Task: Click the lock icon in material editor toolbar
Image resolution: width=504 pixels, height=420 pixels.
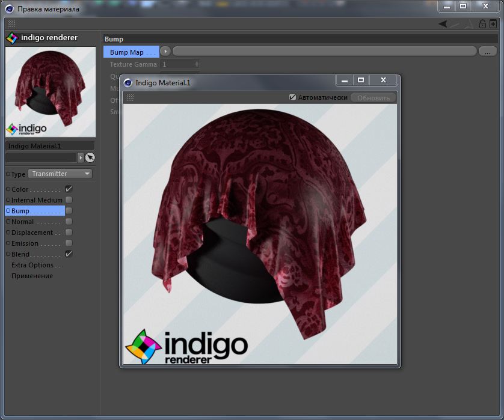Action: click(x=482, y=24)
